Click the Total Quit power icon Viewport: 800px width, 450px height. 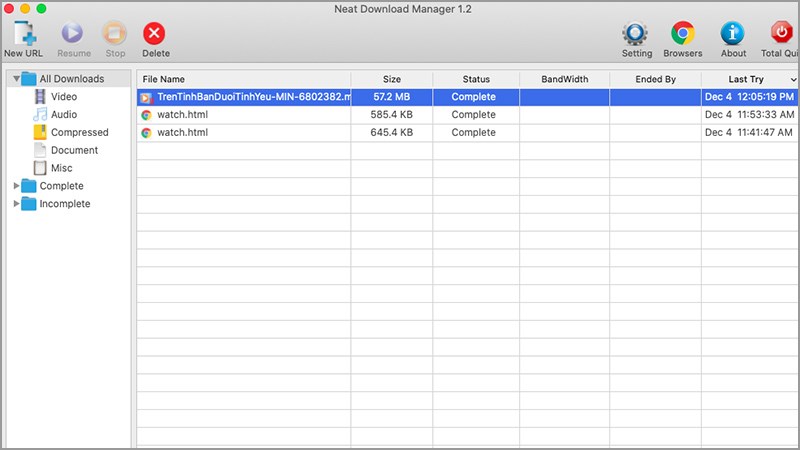[x=782, y=34]
